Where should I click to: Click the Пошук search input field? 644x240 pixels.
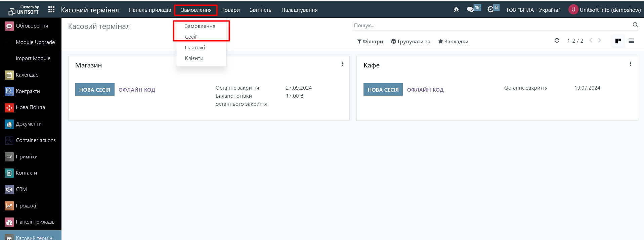tap(490, 26)
